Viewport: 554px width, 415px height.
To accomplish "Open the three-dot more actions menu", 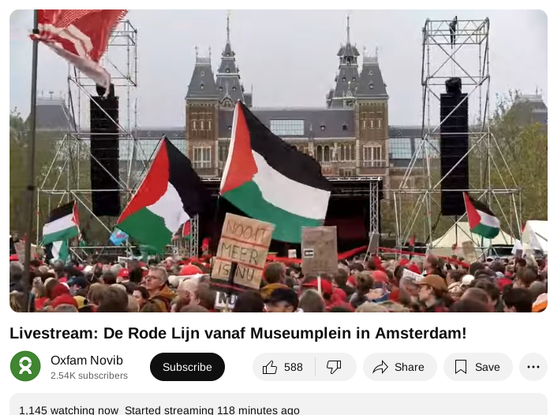I will [x=533, y=367].
